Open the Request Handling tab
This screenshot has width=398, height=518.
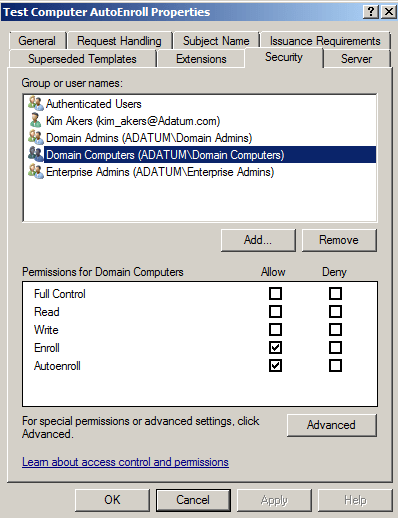(119, 41)
